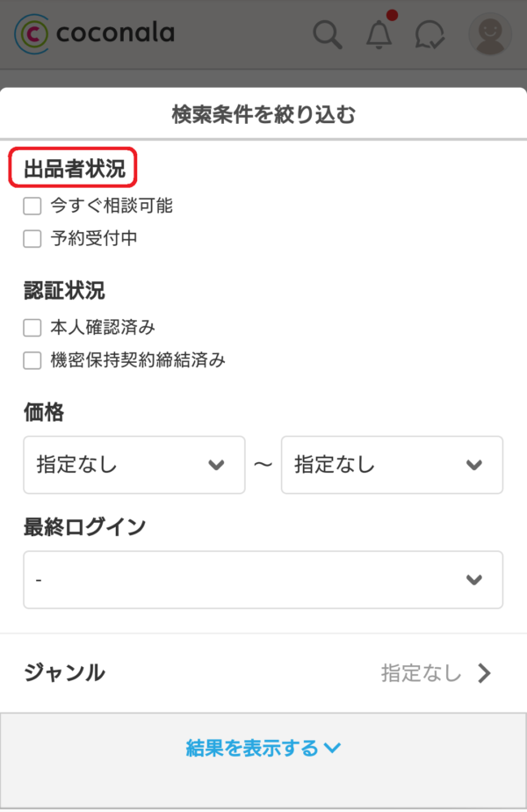Enable the 予約受付中 checkbox
This screenshot has height=812, width=527.
point(32,238)
